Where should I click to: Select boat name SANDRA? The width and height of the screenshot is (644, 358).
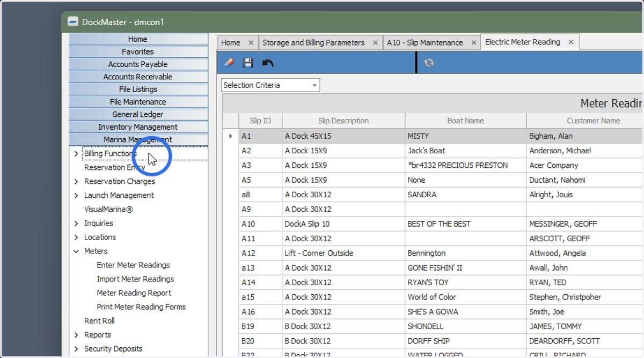point(466,195)
